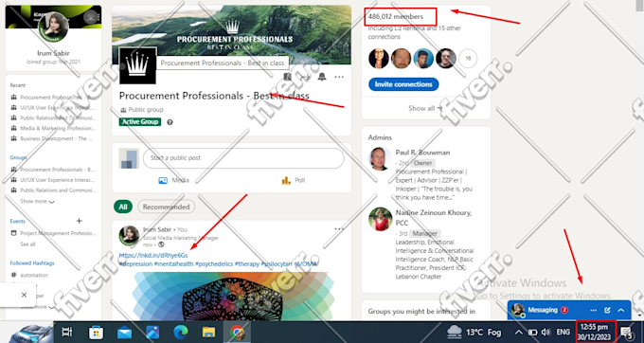Open the three-dot menu on Irum Sabir's post
The image size is (644, 343).
tap(339, 228)
